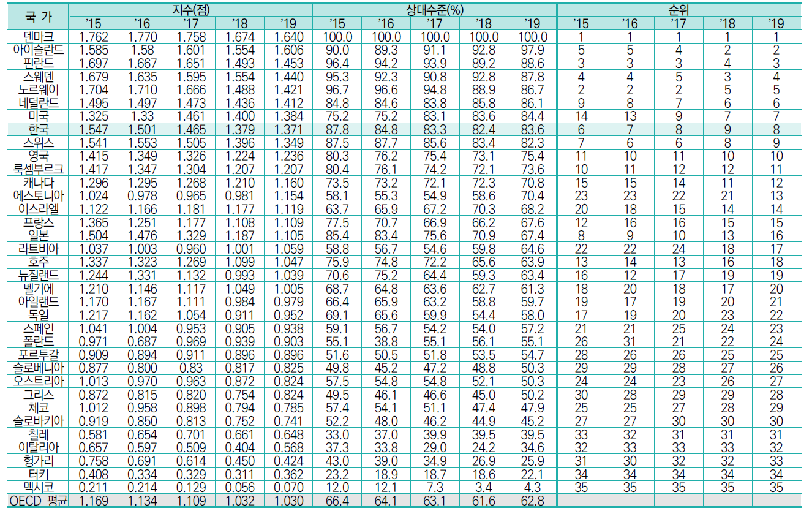Select the '영국' row label

point(39,156)
